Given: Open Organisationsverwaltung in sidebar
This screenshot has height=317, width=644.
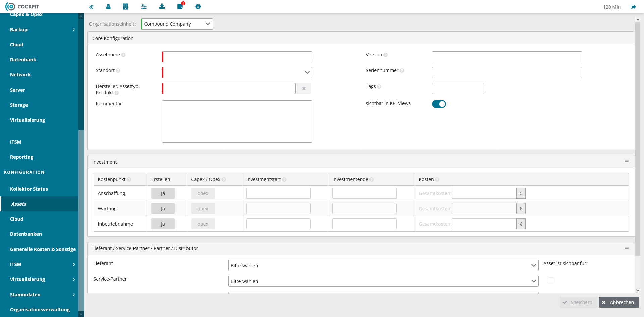Looking at the screenshot, I should [40, 310].
